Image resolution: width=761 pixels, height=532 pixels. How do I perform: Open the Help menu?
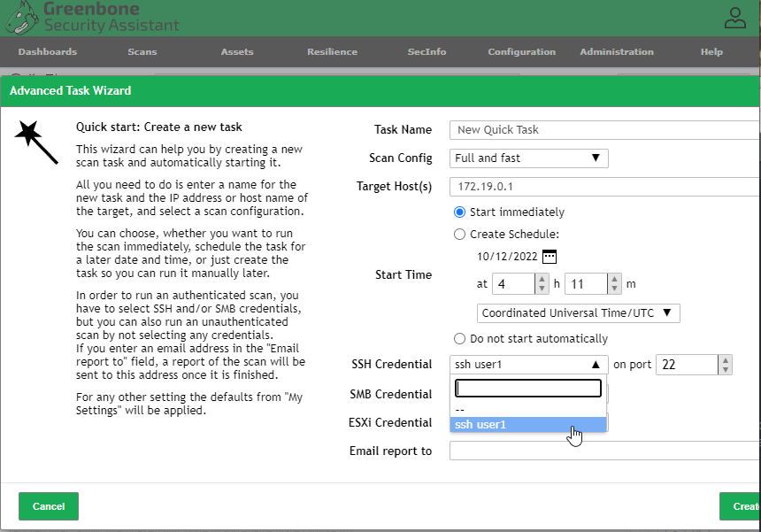(x=711, y=52)
